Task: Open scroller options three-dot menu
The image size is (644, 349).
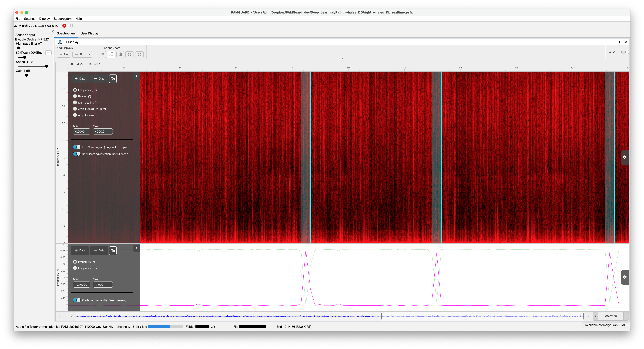Action: click(x=60, y=316)
